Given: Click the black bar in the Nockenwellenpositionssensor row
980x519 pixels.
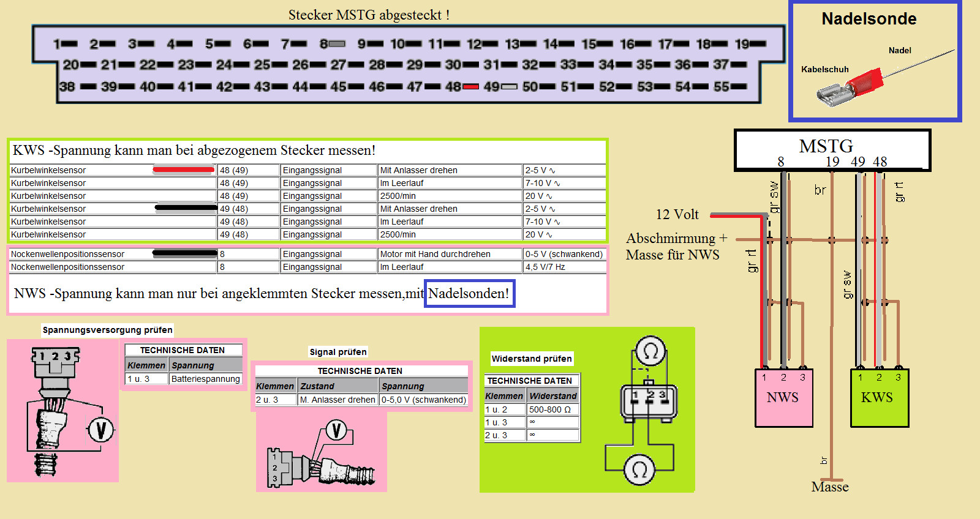Looking at the screenshot, I should pyautogui.click(x=184, y=253).
